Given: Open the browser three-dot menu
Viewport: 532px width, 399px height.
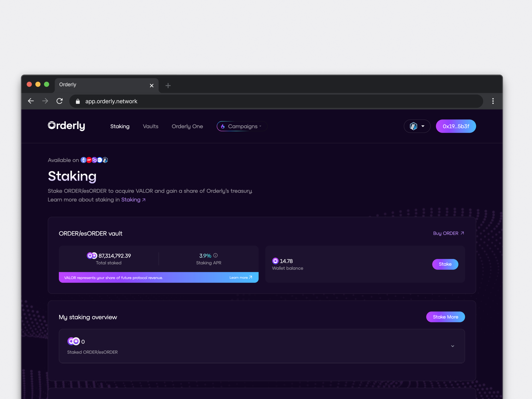Looking at the screenshot, I should coord(493,101).
